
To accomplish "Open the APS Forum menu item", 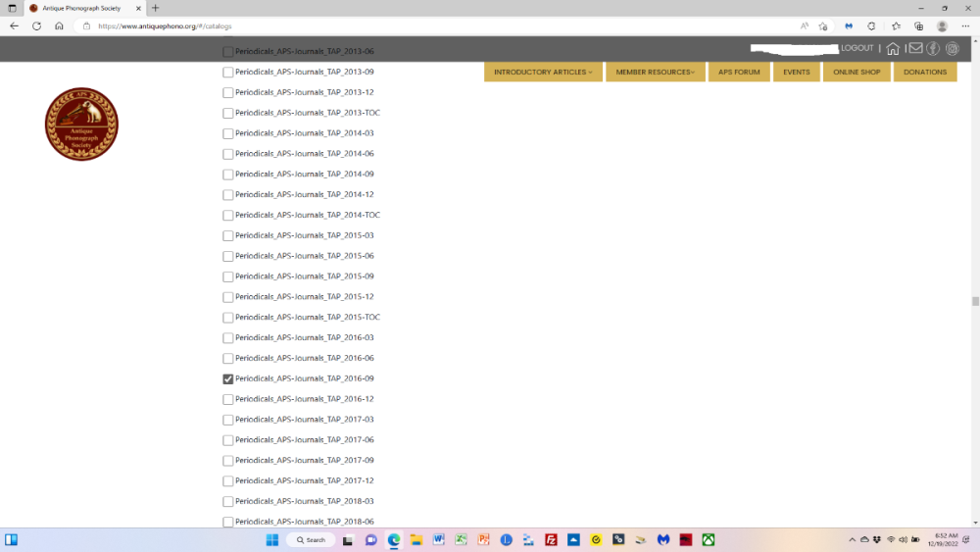I will click(739, 72).
